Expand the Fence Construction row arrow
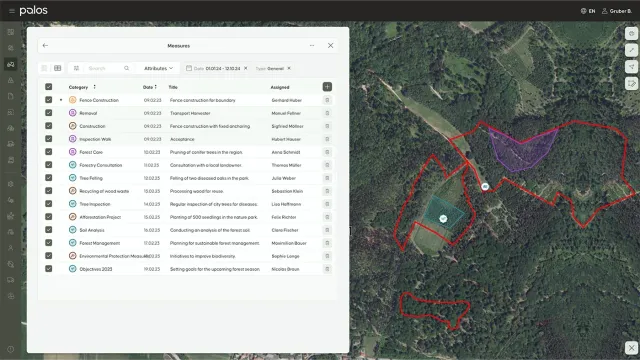The width and height of the screenshot is (640, 360). tap(61, 100)
